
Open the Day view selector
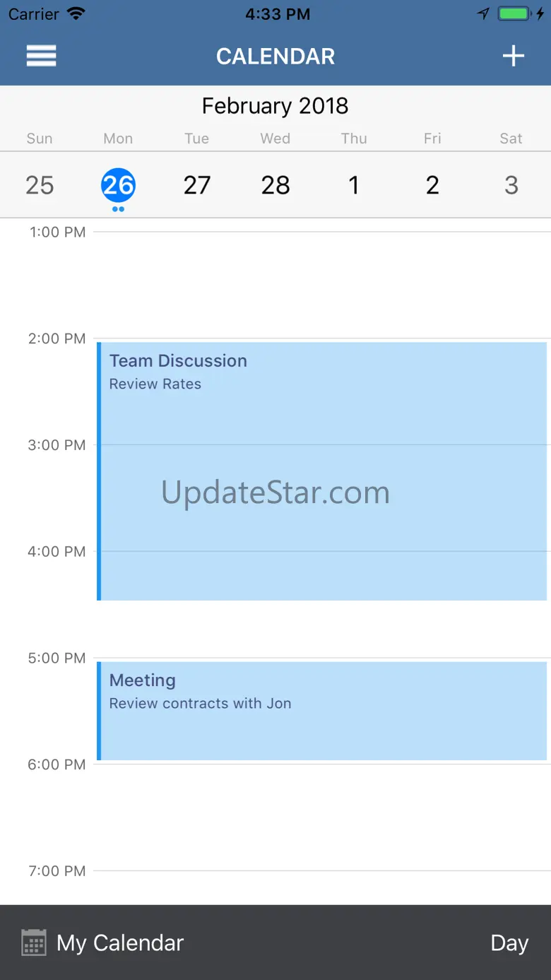509,943
